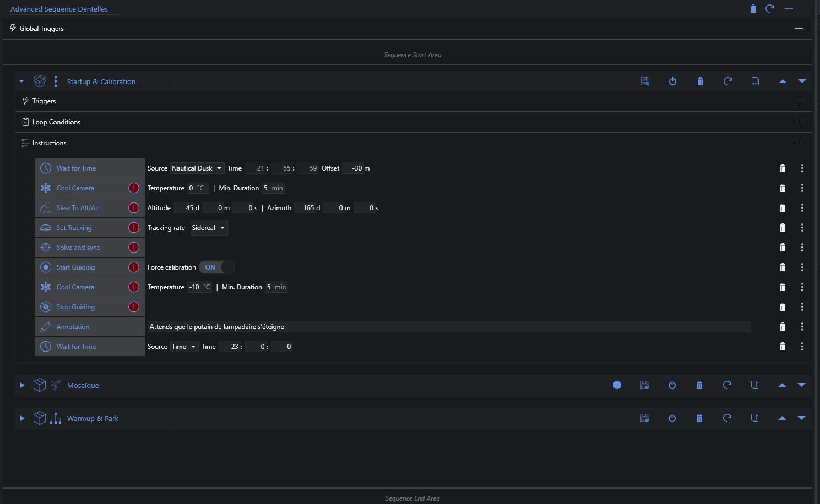Expand the Warmup & Park container
The image size is (820, 504).
tap(22, 418)
